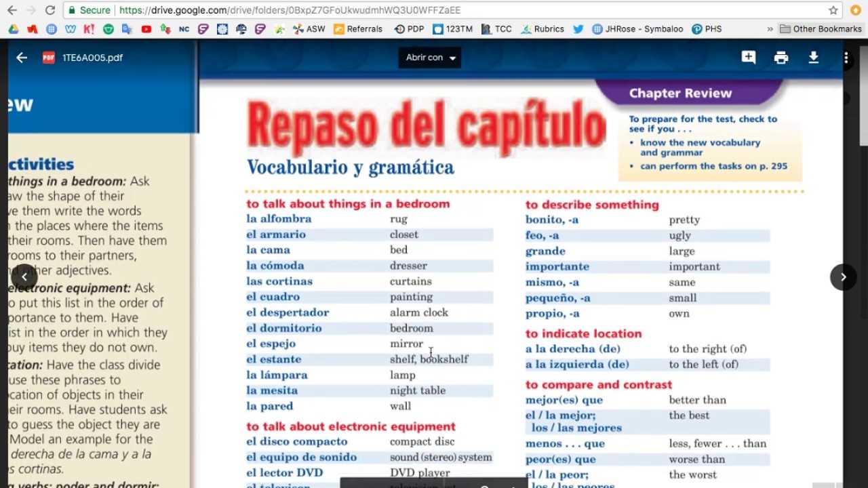The height and width of the screenshot is (488, 868).
Task: Show hidden bookmarks with the chevron
Action: pyautogui.click(x=770, y=29)
